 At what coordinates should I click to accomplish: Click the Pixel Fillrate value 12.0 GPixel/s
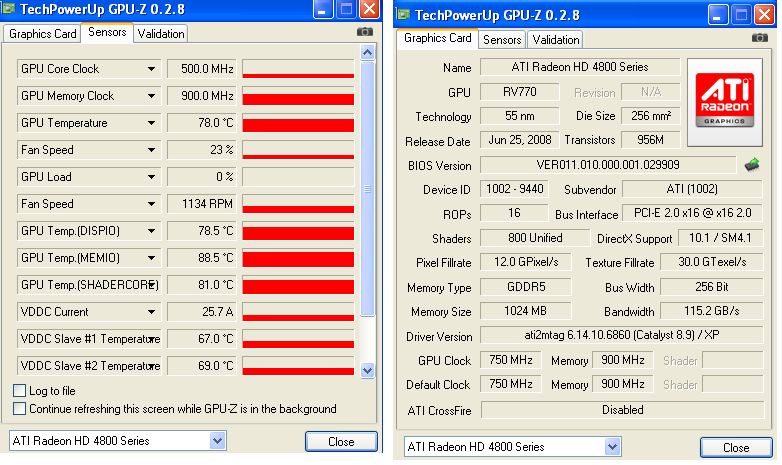coord(526,262)
